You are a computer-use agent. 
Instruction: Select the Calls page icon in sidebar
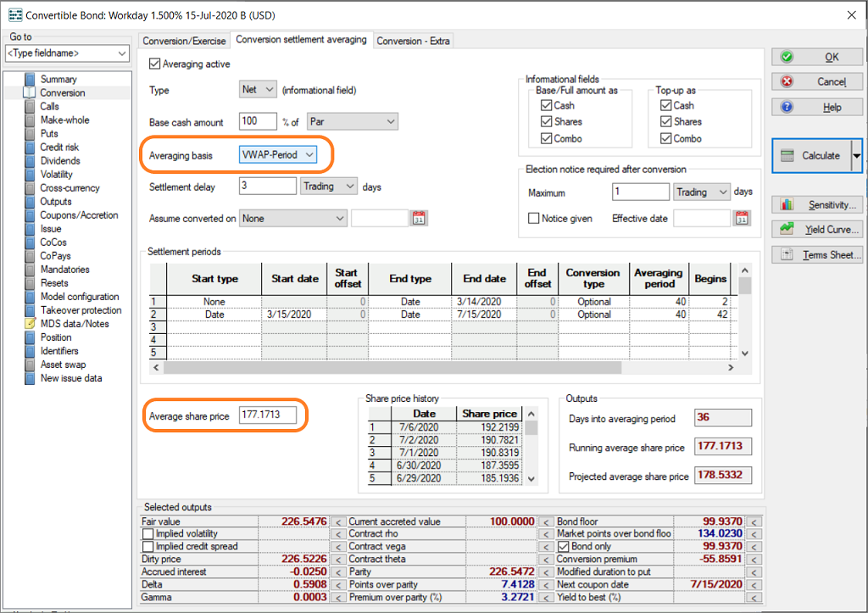(30, 106)
